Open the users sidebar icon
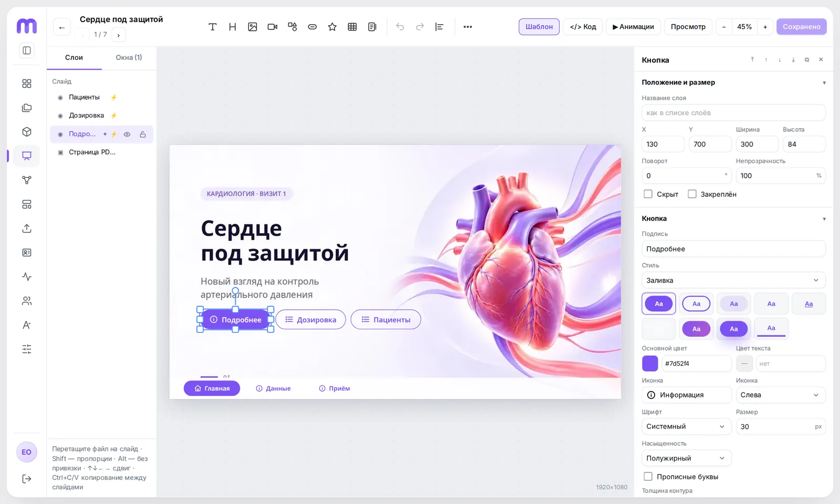This screenshot has height=504, width=840. pos(27,301)
